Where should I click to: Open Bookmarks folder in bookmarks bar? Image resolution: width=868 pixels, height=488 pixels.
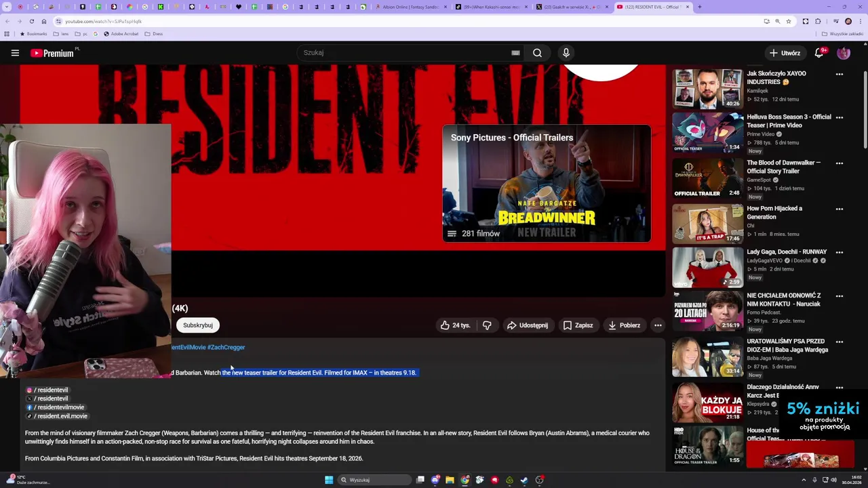point(34,34)
